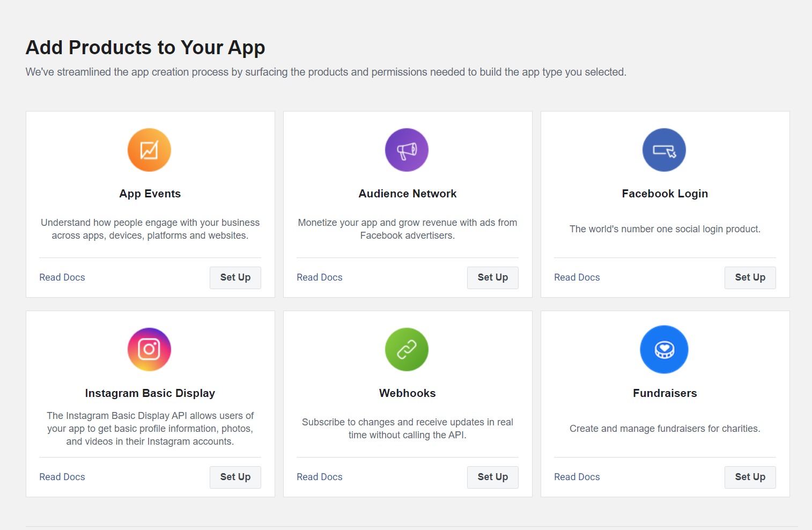This screenshot has height=530, width=812.
Task: Open Read Docs for Fundraisers
Action: (577, 477)
